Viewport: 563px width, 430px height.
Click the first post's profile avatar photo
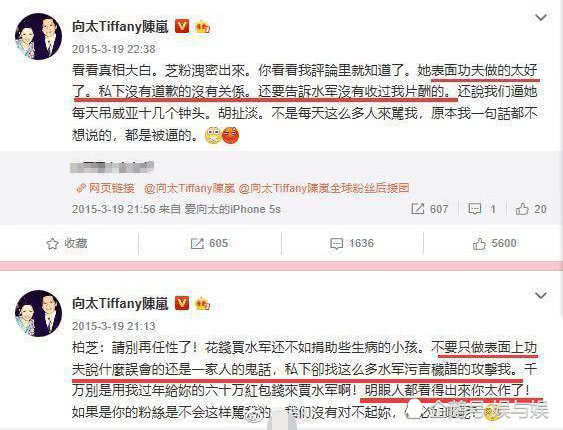click(38, 36)
